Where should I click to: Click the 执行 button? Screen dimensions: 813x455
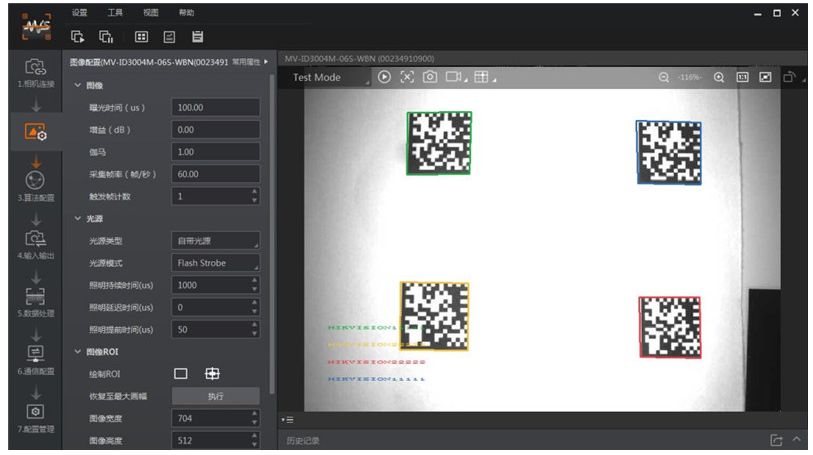tap(215, 396)
